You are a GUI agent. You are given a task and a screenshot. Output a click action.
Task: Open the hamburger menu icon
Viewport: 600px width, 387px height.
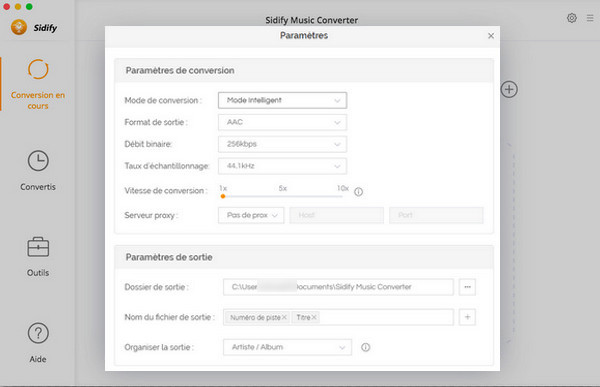590,18
